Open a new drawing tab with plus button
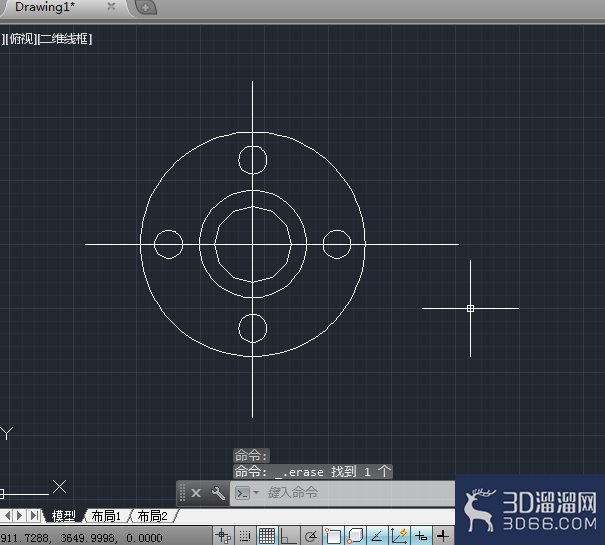This screenshot has height=545, width=605. [146, 7]
